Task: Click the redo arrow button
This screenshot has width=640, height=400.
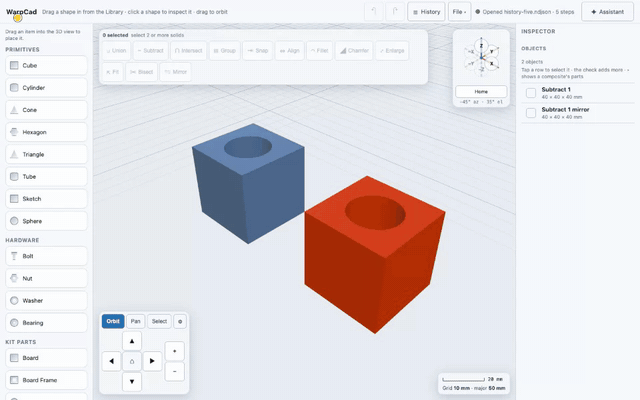Action: click(x=395, y=12)
